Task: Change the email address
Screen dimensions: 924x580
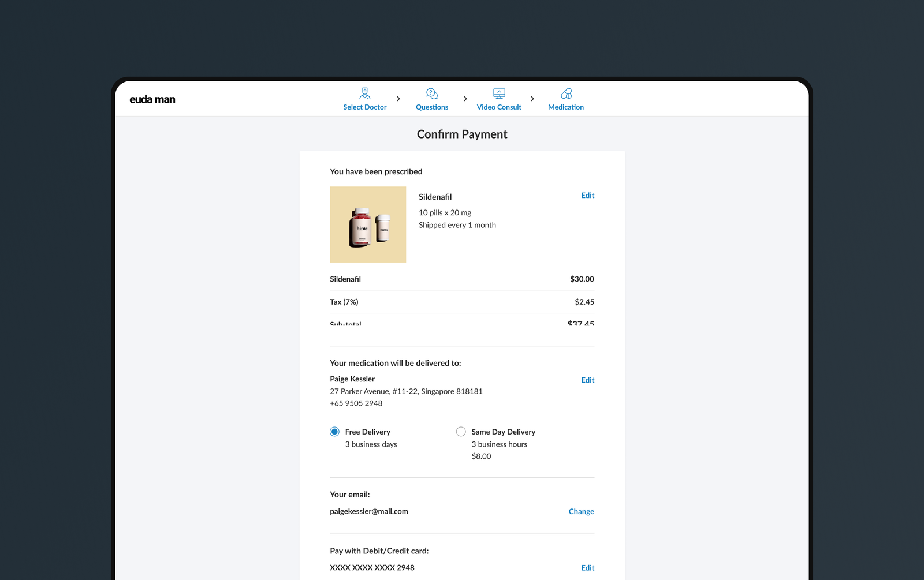Action: tap(581, 512)
